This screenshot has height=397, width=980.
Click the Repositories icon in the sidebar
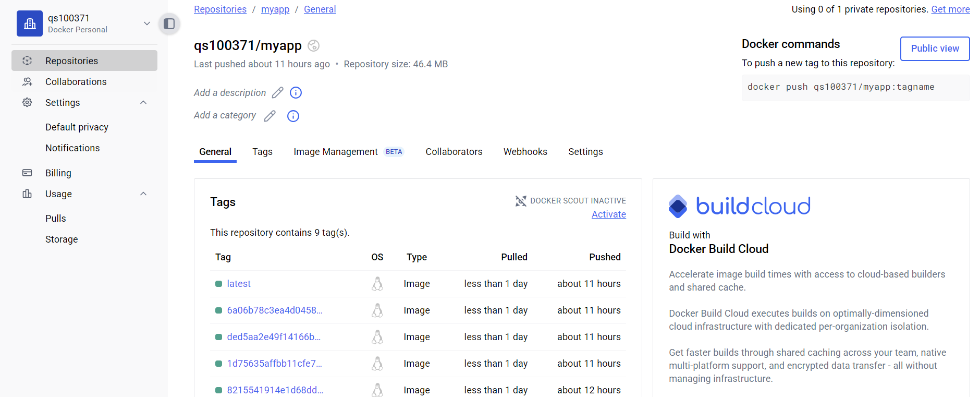(27, 61)
